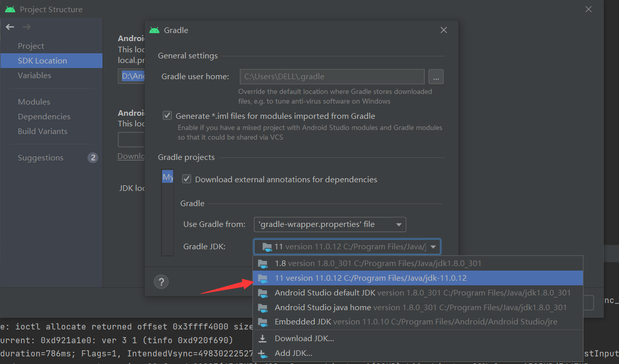The image size is (619, 364).
Task: Choose Add JDK... from list
Action: [x=417, y=353]
